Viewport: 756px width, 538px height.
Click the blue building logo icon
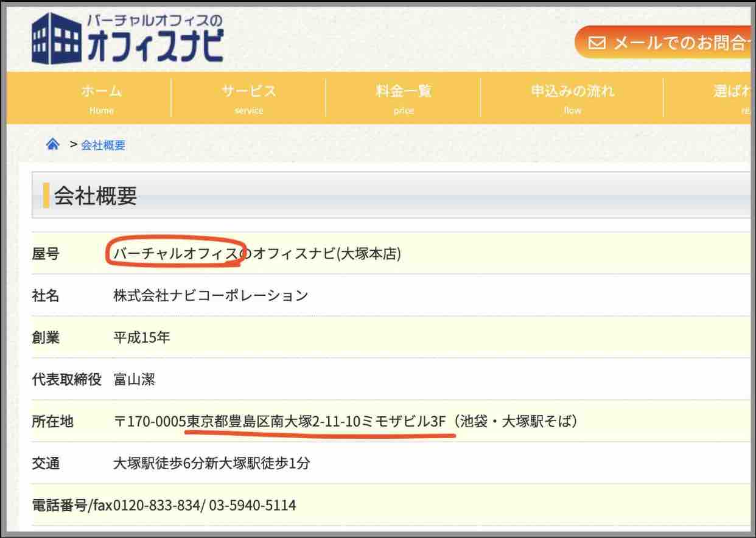coord(56,39)
